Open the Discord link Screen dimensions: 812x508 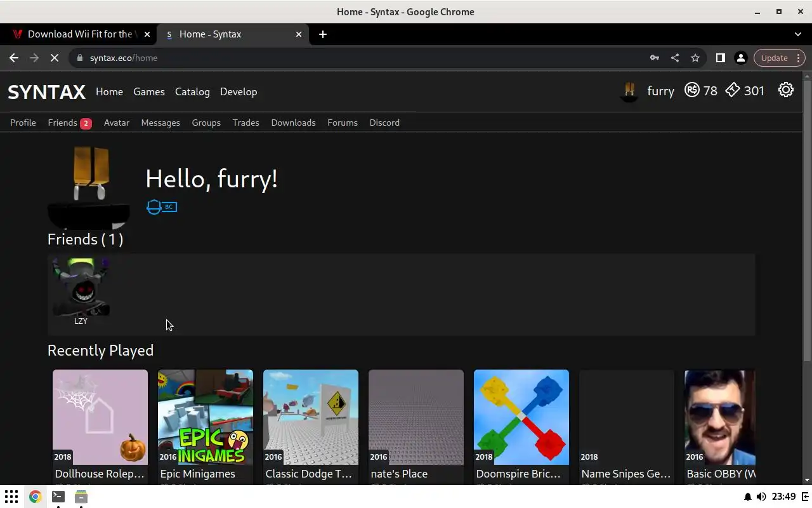[x=384, y=123]
